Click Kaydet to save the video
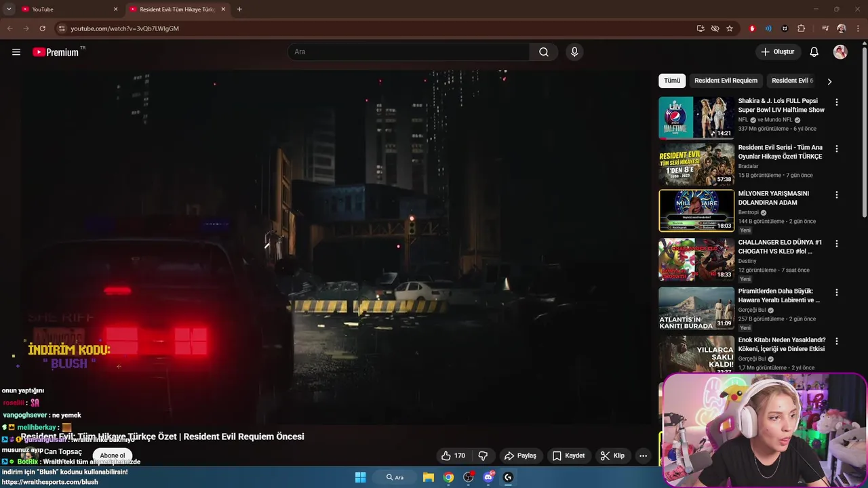Screen dimensions: 868x488 pyautogui.click(x=568, y=455)
